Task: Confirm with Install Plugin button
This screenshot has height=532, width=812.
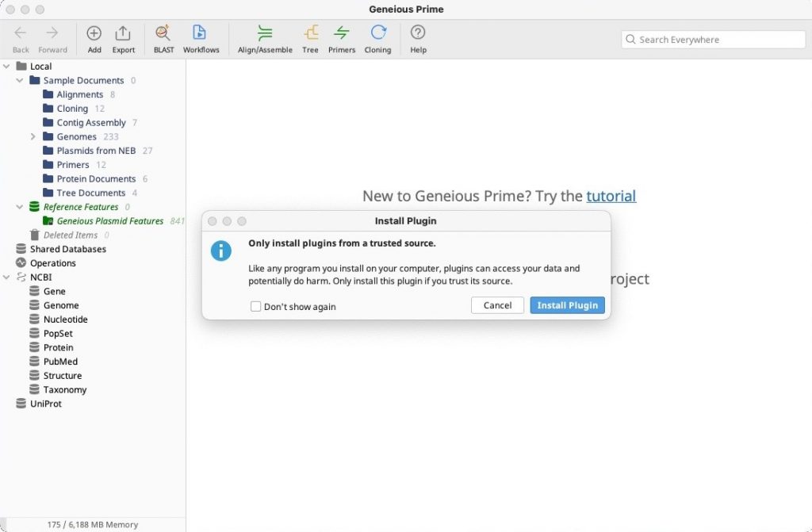Action: point(567,305)
